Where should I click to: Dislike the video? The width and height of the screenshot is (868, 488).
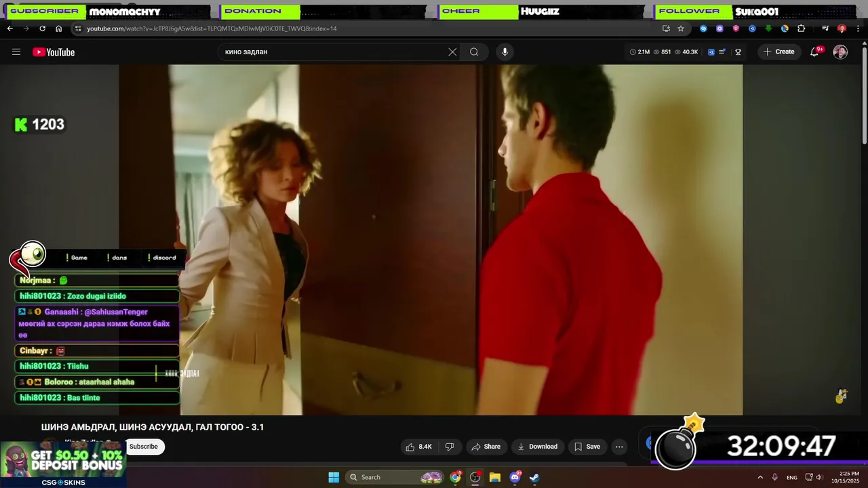coord(449,447)
